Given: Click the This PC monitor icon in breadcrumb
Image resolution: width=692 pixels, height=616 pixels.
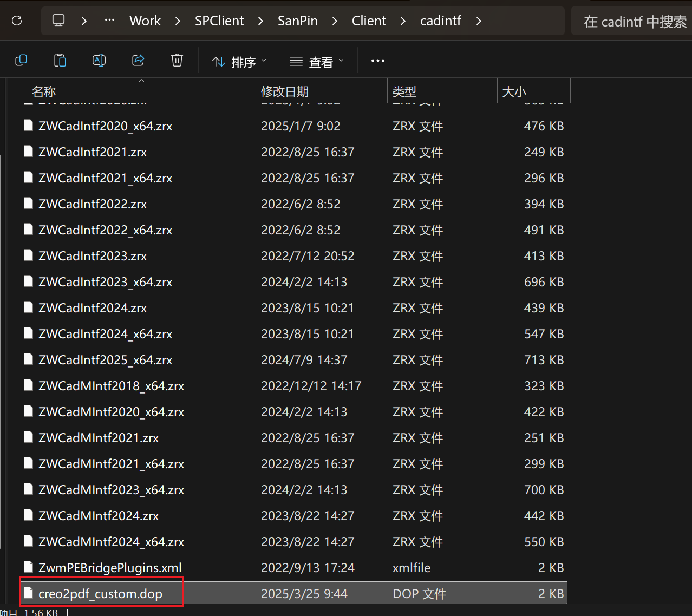Looking at the screenshot, I should point(58,21).
